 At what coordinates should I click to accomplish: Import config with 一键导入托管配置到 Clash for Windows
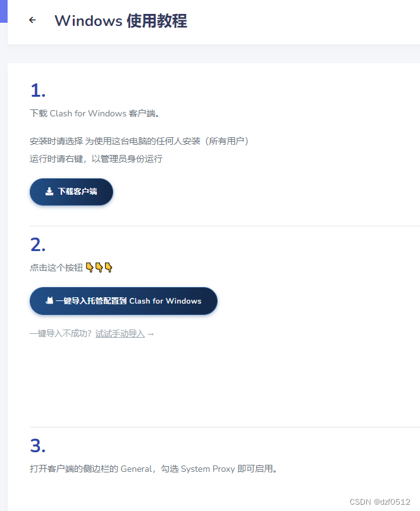123,301
